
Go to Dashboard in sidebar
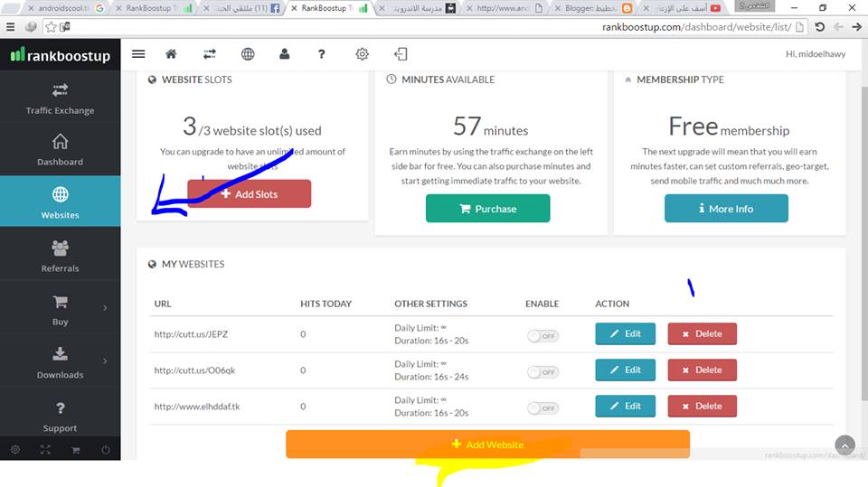point(61,149)
